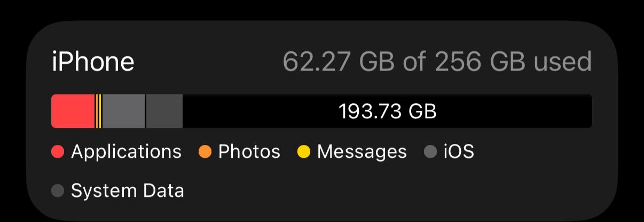This screenshot has height=222, width=644.
Task: Click the black free-space portion of bar
Action: coord(387,111)
